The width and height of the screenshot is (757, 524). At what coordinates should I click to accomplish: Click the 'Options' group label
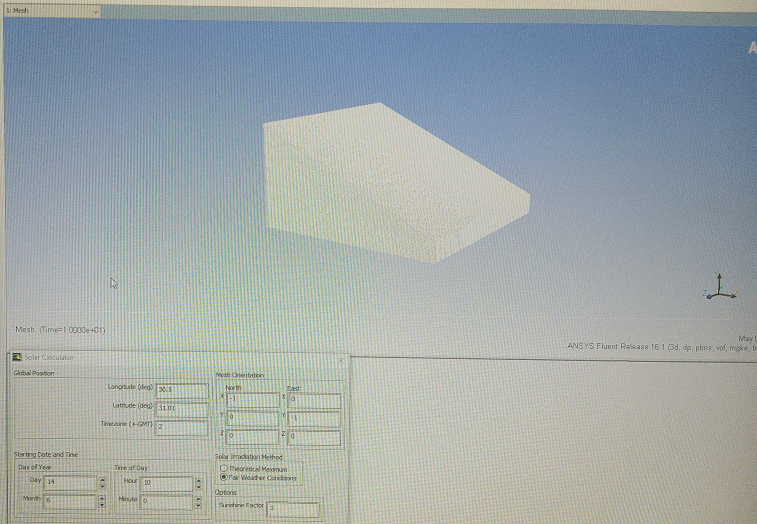(225, 493)
